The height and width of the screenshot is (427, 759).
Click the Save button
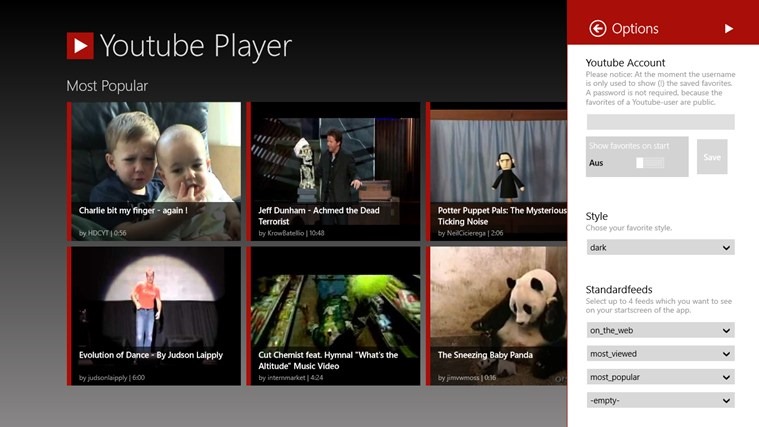point(712,157)
